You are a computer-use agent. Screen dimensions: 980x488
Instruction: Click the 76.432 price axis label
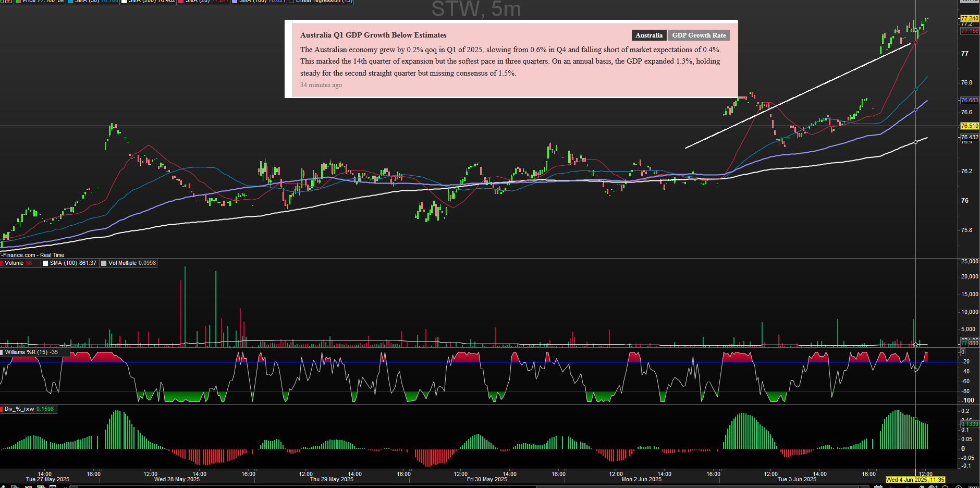[970, 137]
